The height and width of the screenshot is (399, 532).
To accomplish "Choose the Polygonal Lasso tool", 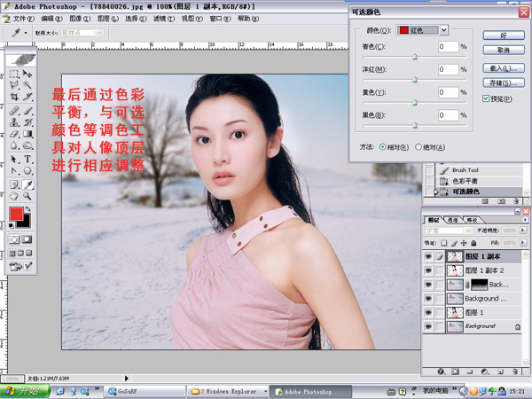I will [13, 85].
